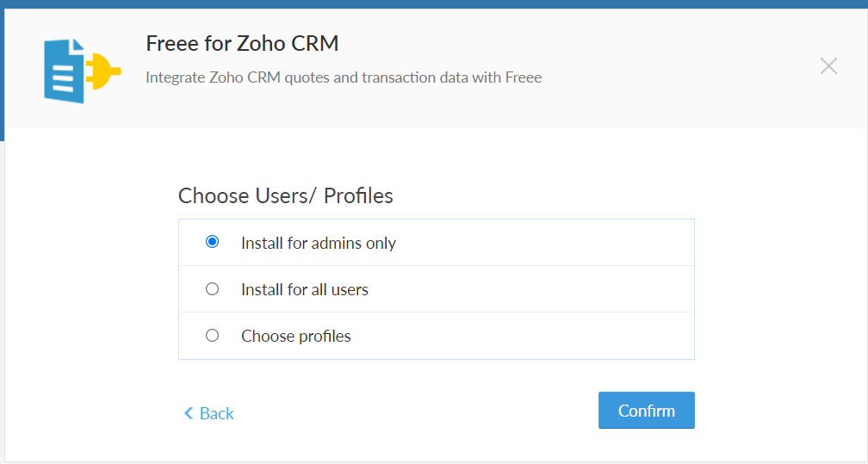
Task: Click the yellow plug on the logo
Action: (x=106, y=73)
